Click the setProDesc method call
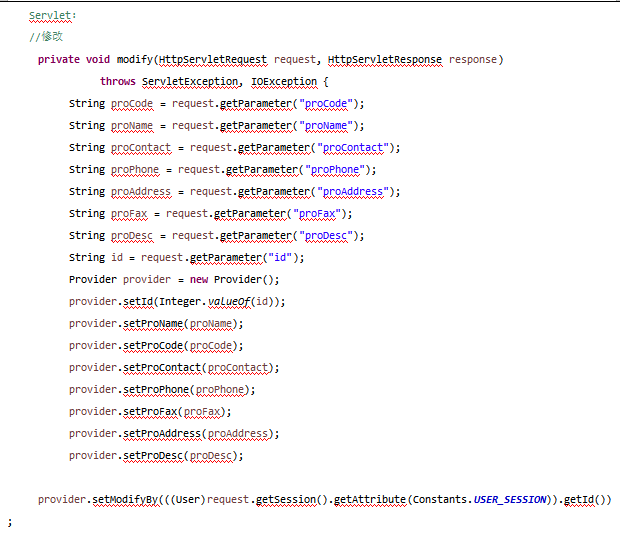Screen dimensions: 620x538 point(153,456)
